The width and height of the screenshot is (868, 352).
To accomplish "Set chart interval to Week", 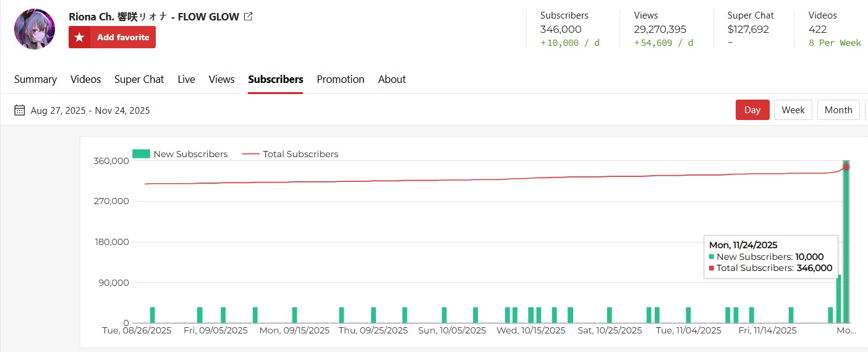I will 793,110.
